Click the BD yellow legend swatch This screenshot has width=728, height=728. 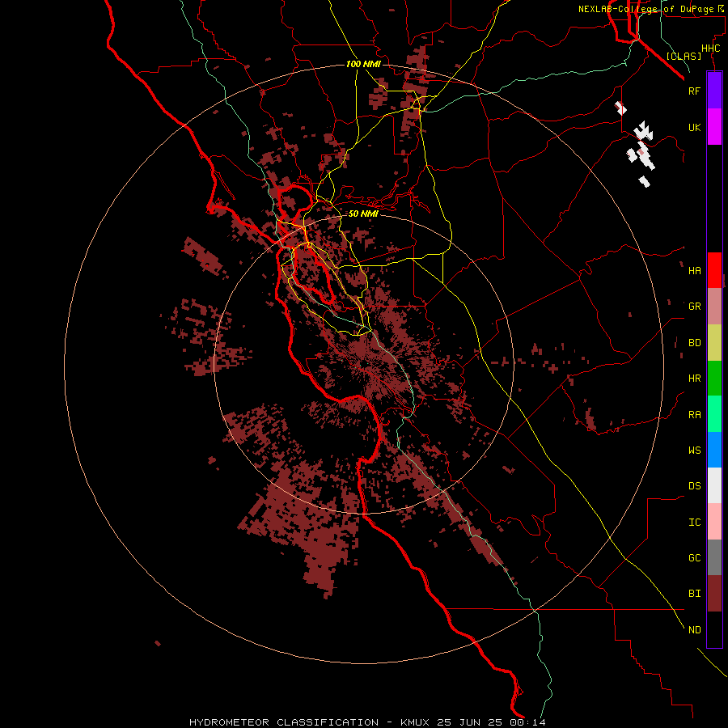[x=714, y=343]
